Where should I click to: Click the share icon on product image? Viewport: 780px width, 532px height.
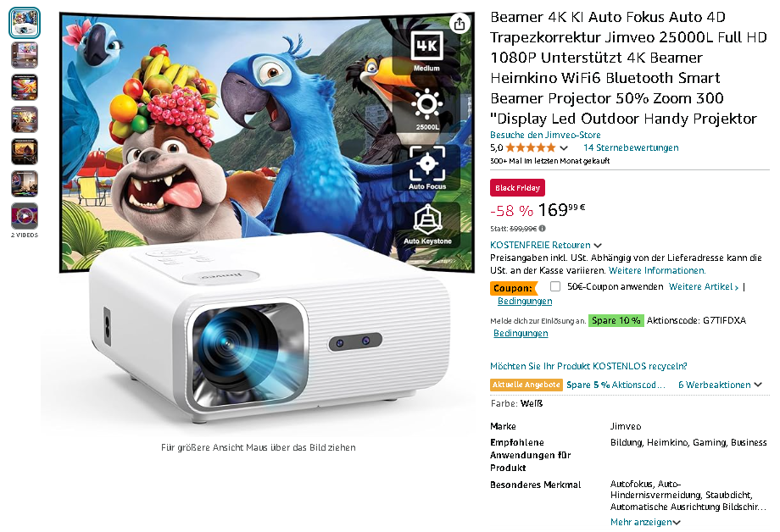click(460, 24)
